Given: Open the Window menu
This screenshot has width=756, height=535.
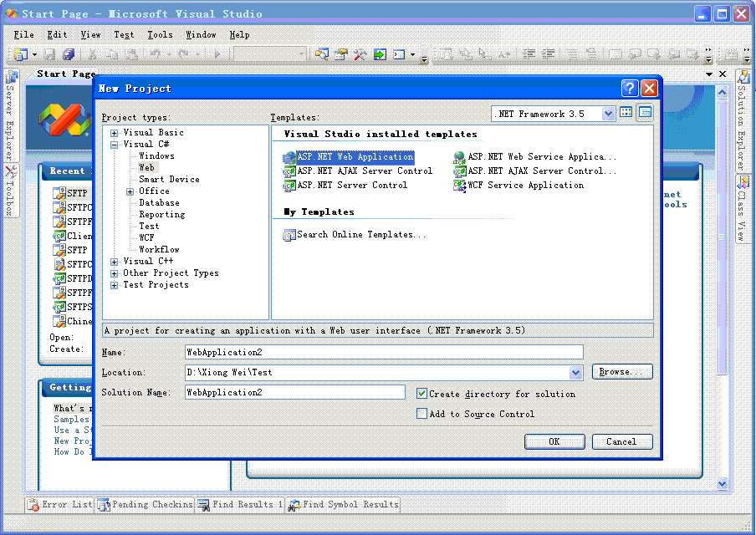Looking at the screenshot, I should [201, 35].
